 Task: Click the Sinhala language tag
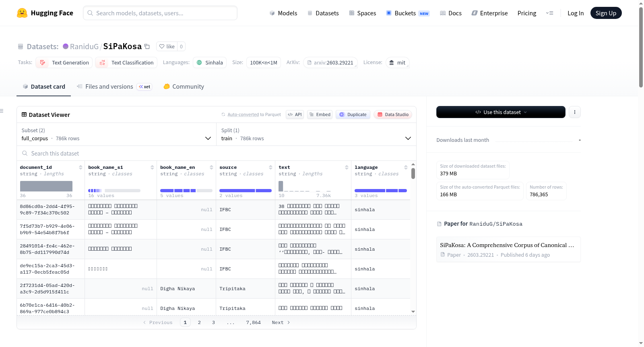point(210,62)
